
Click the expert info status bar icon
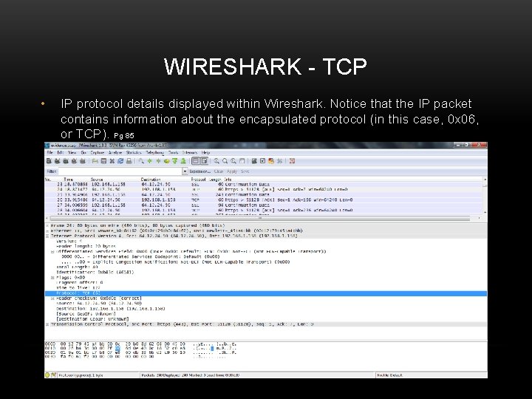coord(47,375)
